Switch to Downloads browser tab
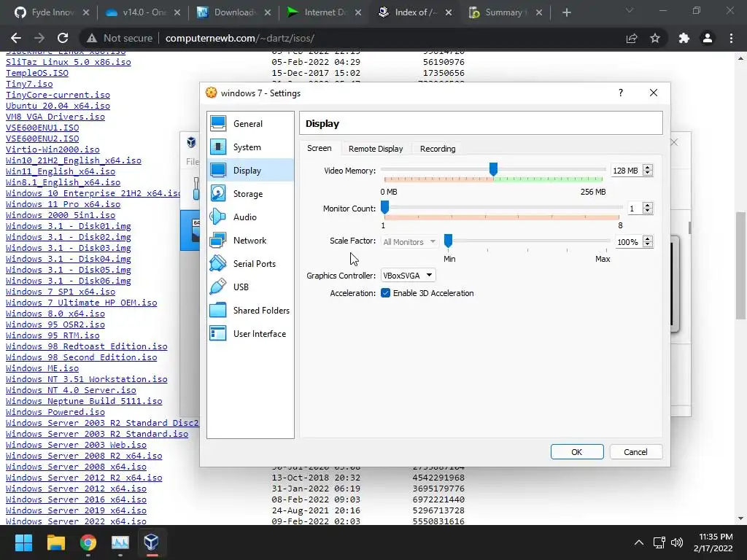The image size is (747, 560). click(233, 12)
